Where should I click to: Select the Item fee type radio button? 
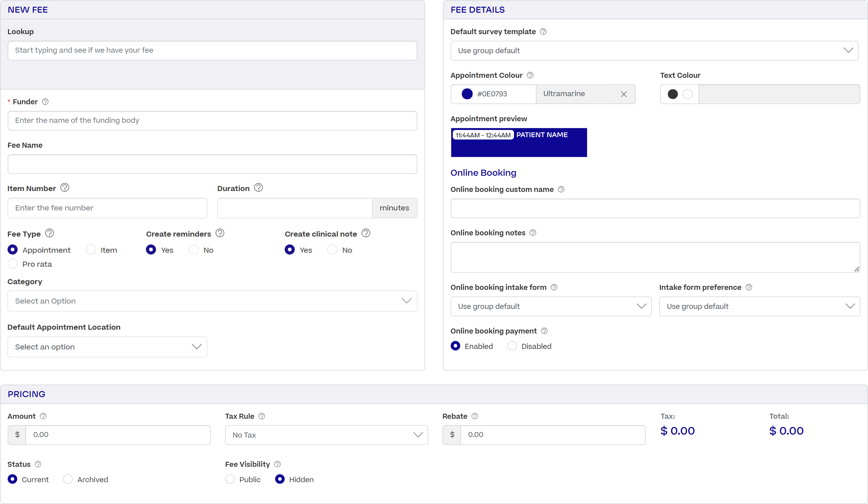pos(90,250)
